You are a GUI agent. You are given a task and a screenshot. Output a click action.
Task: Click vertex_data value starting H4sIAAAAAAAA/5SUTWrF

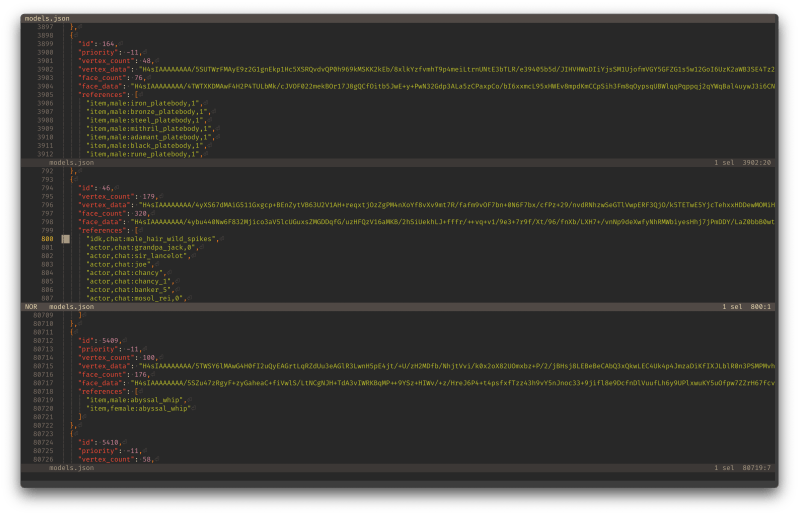457,69
